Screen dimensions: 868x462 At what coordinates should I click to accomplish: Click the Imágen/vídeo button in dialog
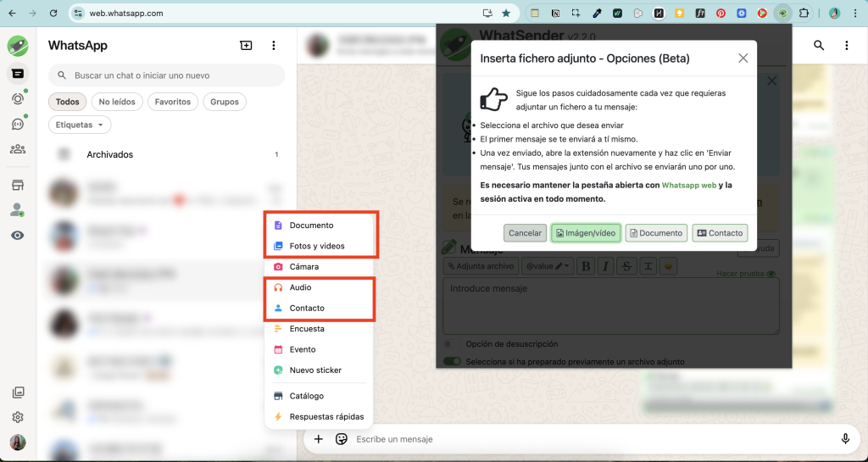pyautogui.click(x=586, y=233)
